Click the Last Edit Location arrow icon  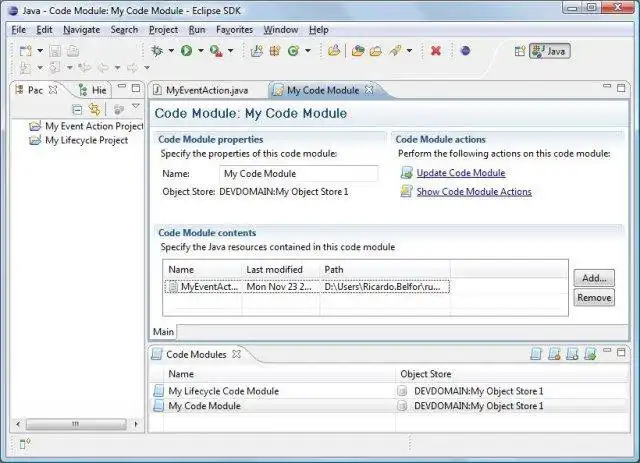85,67
